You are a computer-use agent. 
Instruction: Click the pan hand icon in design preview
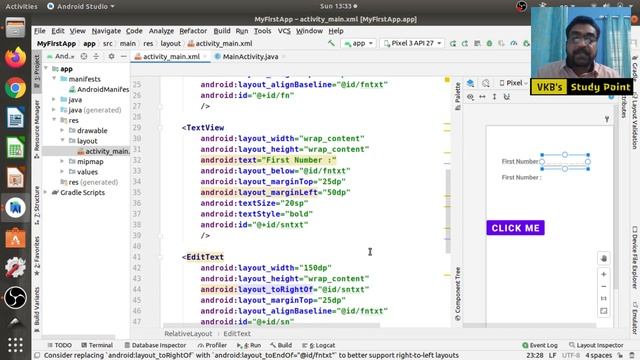pos(604,258)
